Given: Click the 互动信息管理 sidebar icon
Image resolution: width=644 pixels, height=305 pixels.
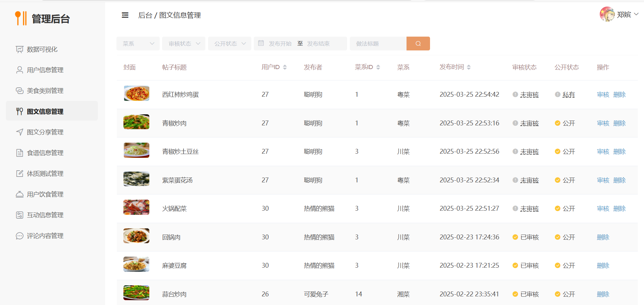Looking at the screenshot, I should (x=19, y=215).
